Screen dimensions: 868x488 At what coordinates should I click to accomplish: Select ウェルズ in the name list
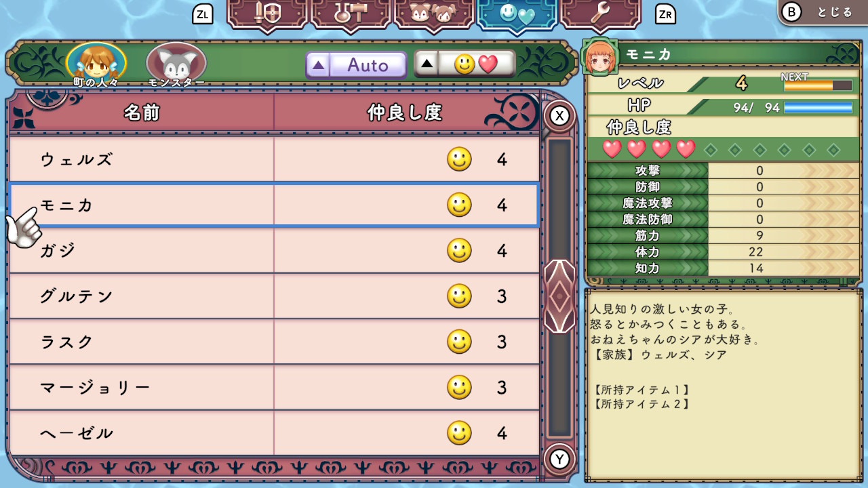(274, 160)
